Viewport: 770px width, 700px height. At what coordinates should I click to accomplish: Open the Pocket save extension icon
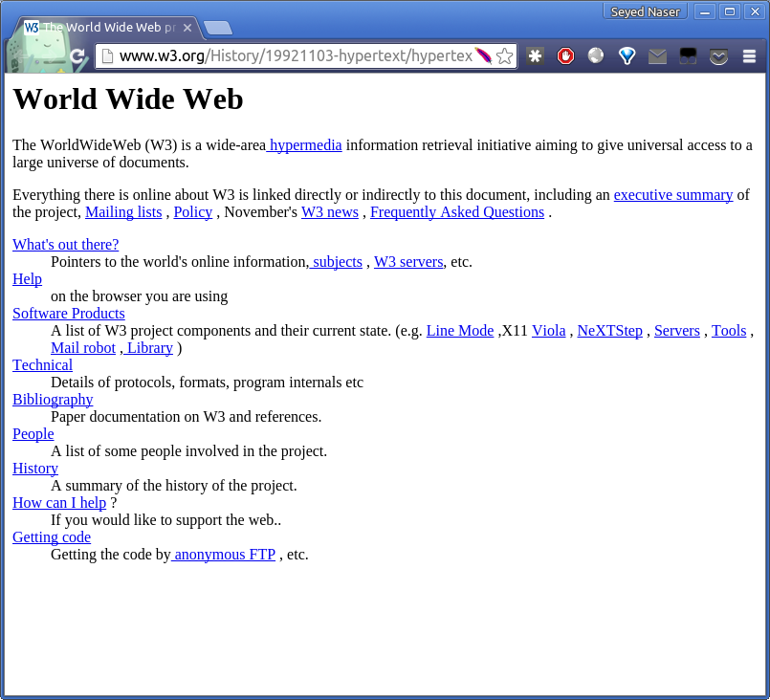point(718,57)
